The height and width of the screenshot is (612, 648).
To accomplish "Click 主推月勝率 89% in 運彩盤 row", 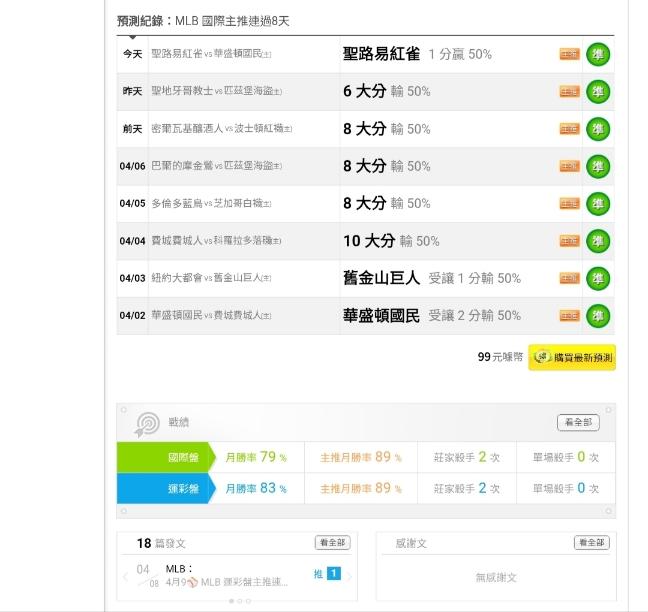I will coord(361,488).
